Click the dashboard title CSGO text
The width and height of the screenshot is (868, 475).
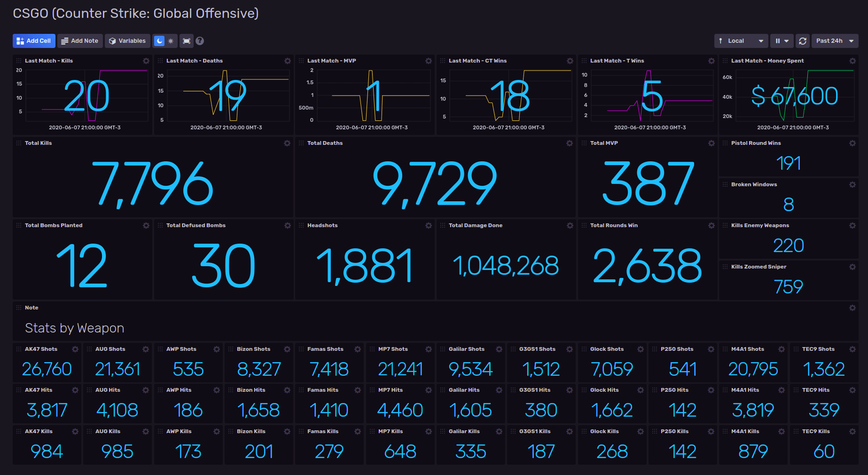pyautogui.click(x=136, y=13)
